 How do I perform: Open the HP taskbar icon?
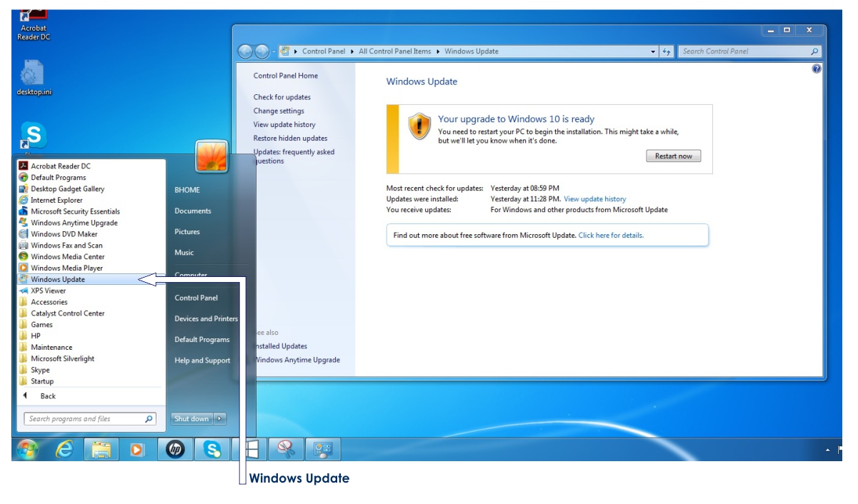[175, 449]
